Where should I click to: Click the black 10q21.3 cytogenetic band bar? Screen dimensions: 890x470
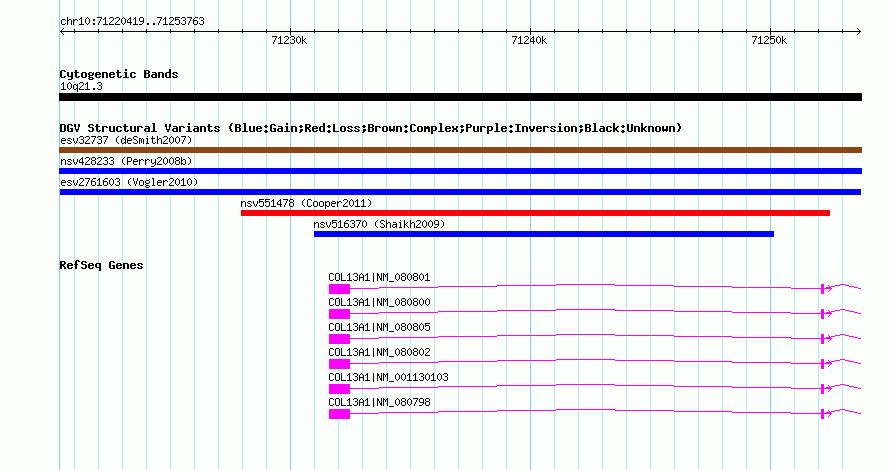(460, 98)
